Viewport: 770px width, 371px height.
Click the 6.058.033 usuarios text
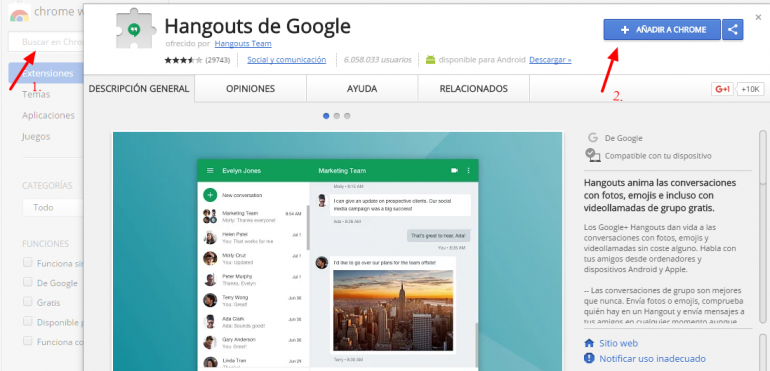click(x=378, y=60)
